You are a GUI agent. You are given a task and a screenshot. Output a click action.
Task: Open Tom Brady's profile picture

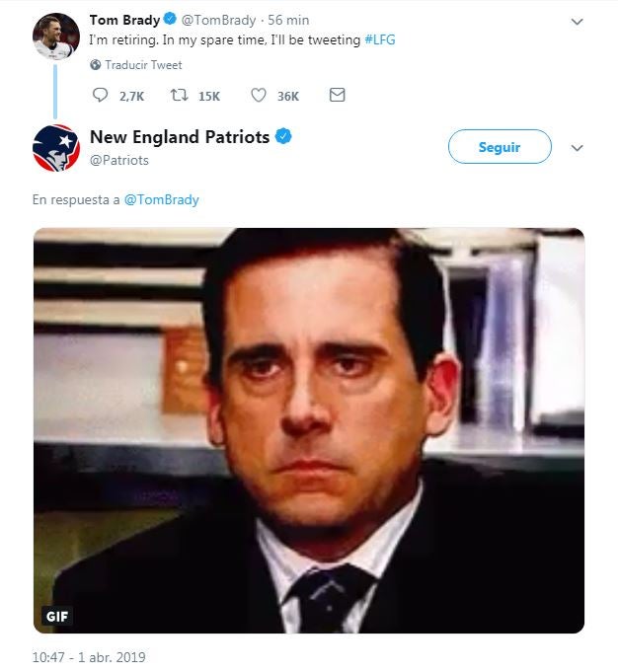[55, 34]
